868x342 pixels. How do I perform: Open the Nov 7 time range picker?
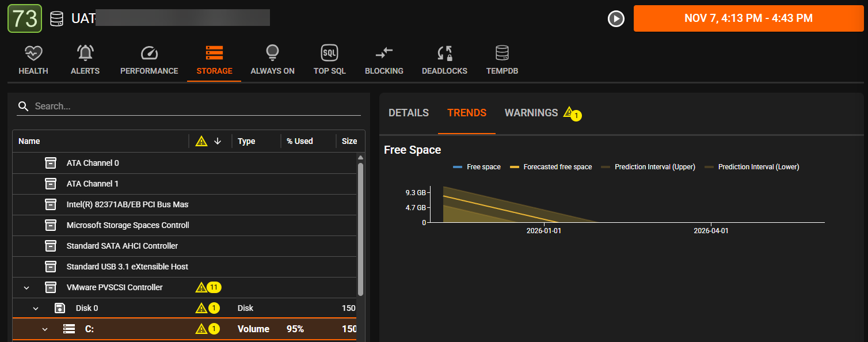pos(748,18)
